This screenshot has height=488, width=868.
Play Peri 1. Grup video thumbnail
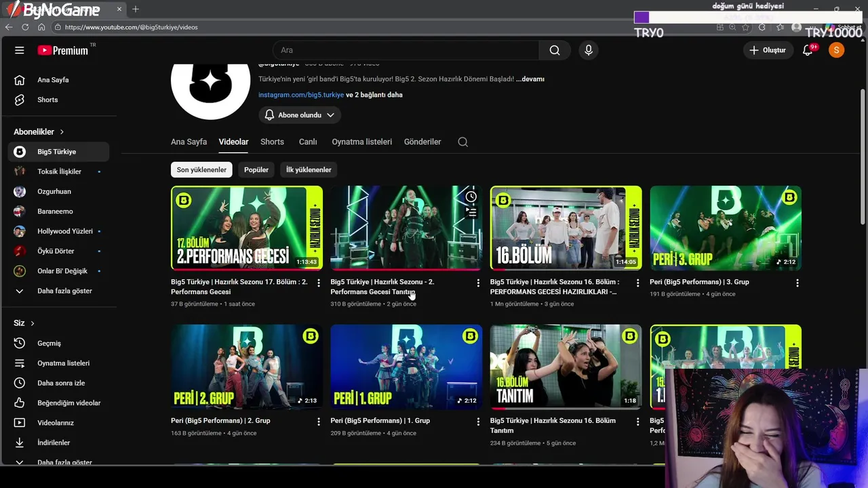pos(406,367)
